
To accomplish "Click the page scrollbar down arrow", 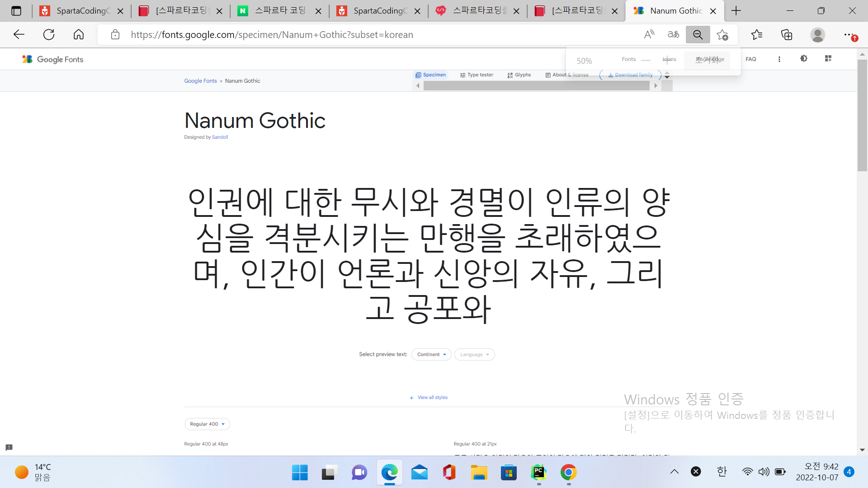I will (862, 450).
